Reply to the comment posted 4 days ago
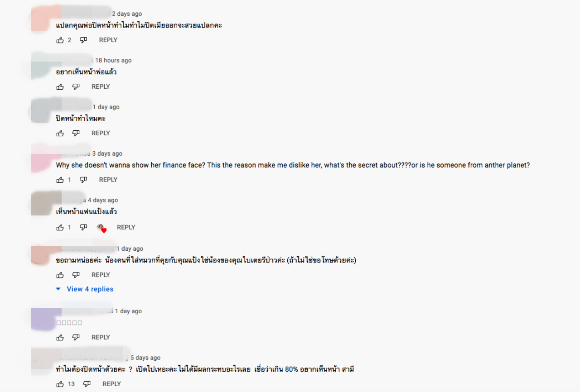Screen dimensions: 580x392 click(126, 227)
